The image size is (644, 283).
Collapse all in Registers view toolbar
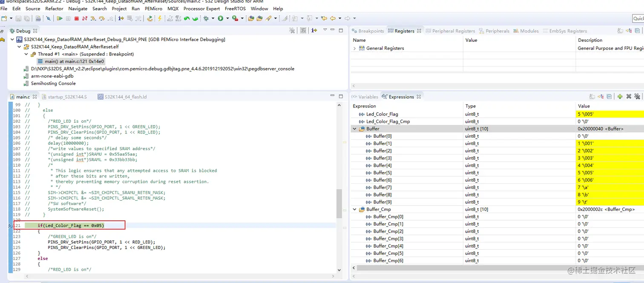[x=638, y=31]
